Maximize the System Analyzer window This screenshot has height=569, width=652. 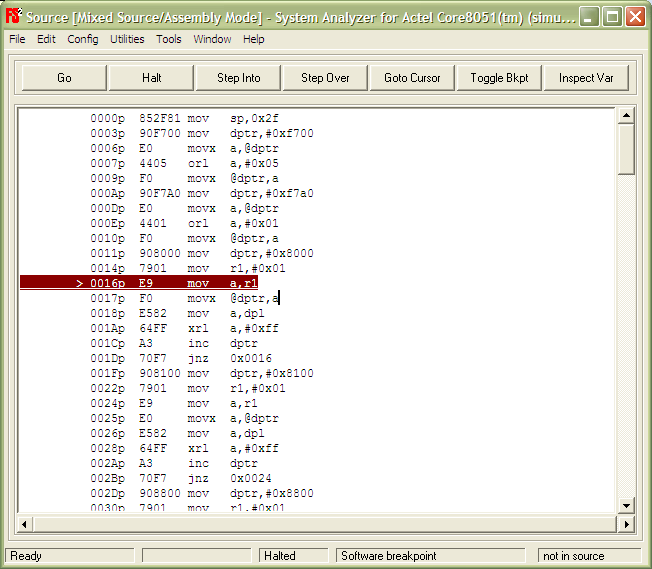point(612,17)
